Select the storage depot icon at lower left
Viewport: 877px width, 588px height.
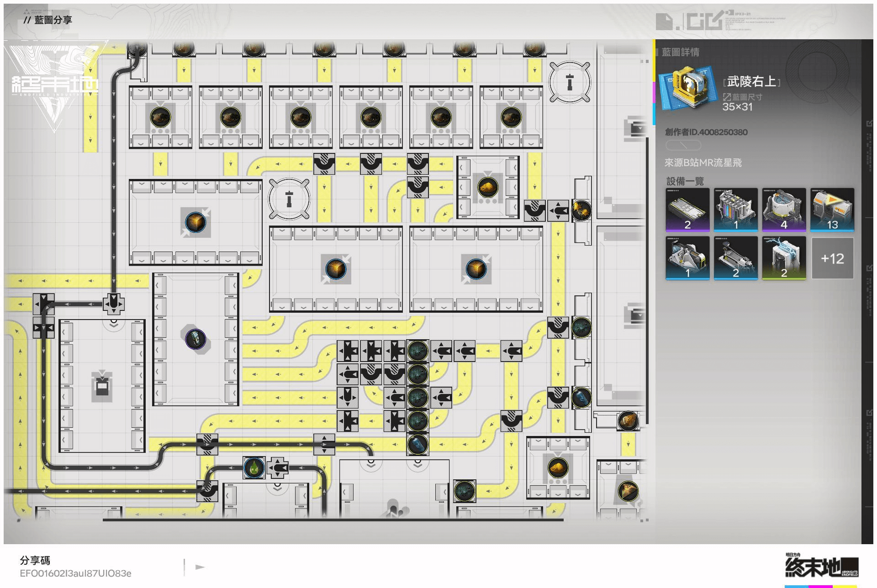101,386
